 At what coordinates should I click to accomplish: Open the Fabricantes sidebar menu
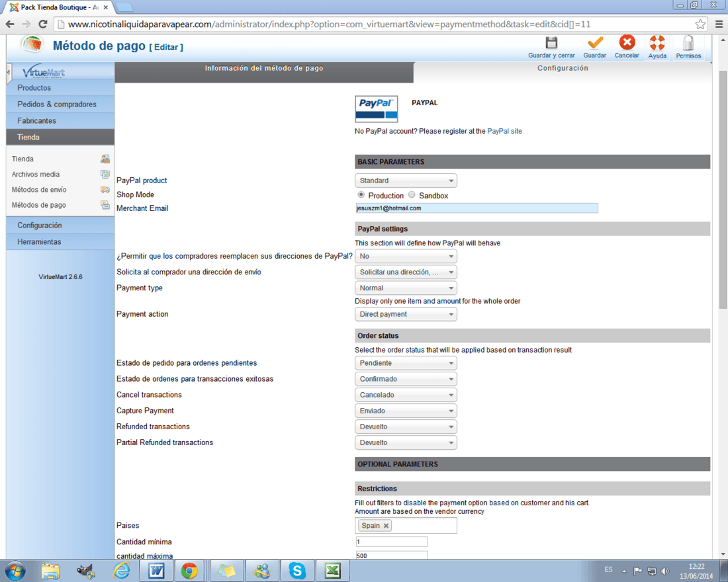click(x=60, y=120)
